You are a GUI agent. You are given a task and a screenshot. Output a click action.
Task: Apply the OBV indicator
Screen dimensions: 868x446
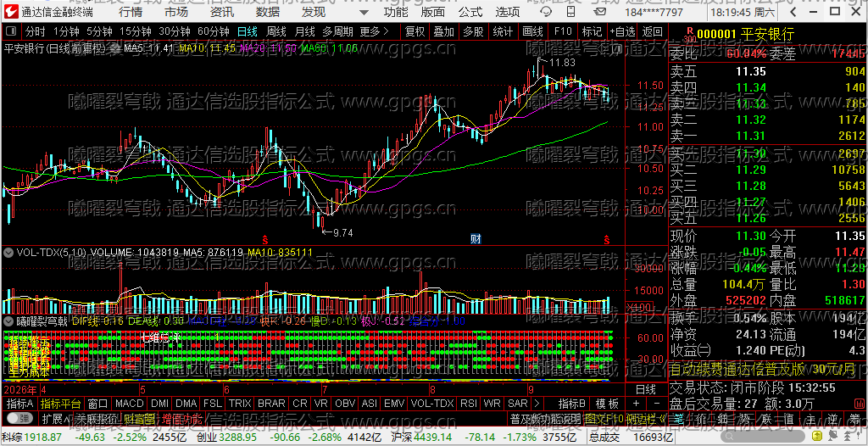(x=346, y=404)
